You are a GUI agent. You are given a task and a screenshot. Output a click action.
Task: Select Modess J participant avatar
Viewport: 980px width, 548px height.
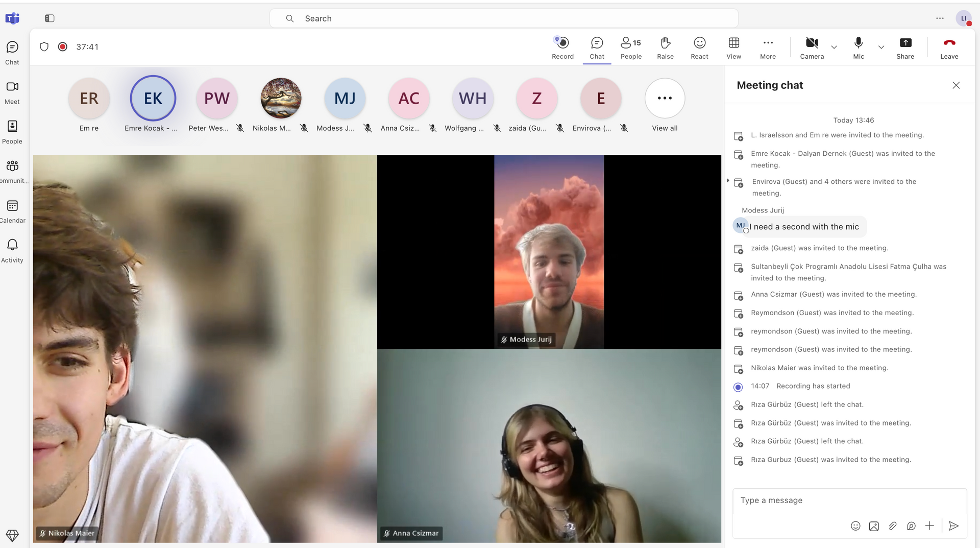(345, 98)
